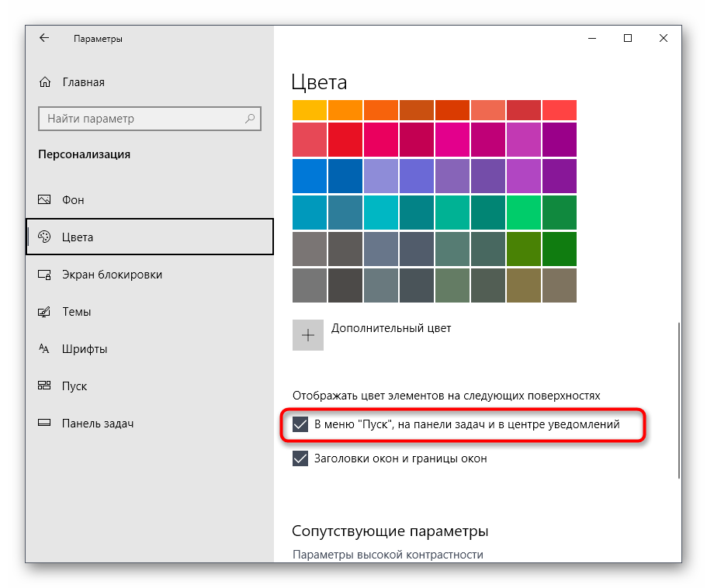707x588 pixels.
Task: Click the Фон picture icon
Action: [45, 200]
